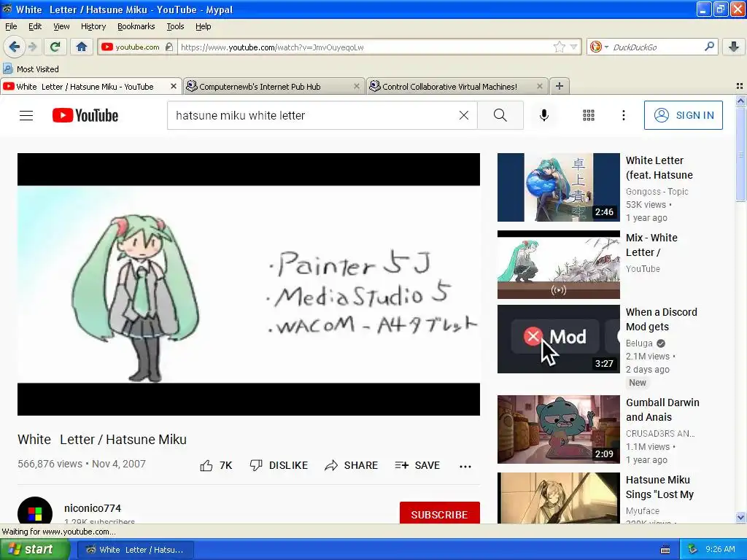Click the page vertical scrollbar thumb
Viewport: 747px width, 560px height.
[x=740, y=155]
